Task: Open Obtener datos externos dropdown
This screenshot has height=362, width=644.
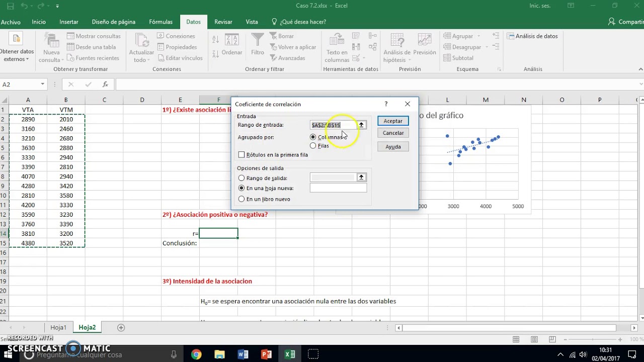Action: tap(17, 48)
